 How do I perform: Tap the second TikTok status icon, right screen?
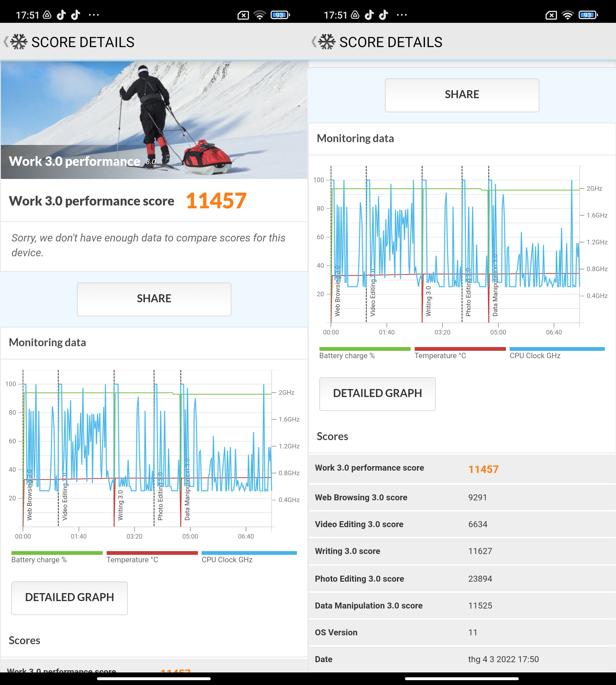(384, 15)
